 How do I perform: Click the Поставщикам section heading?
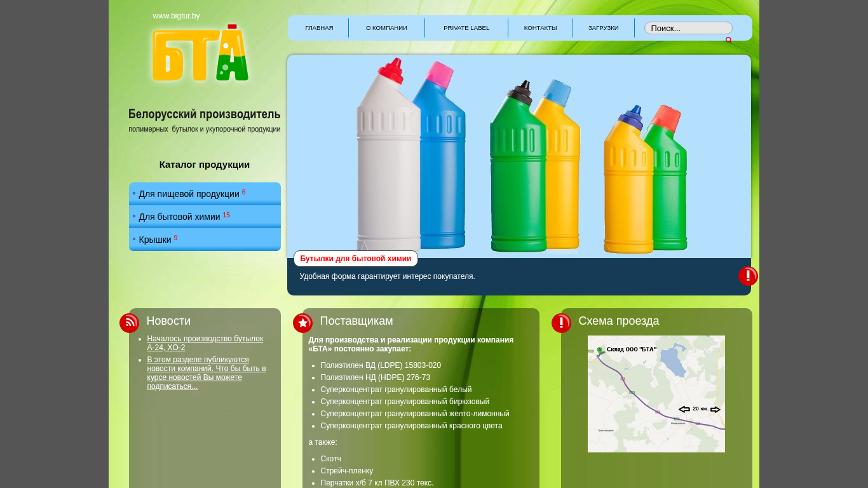pos(356,321)
